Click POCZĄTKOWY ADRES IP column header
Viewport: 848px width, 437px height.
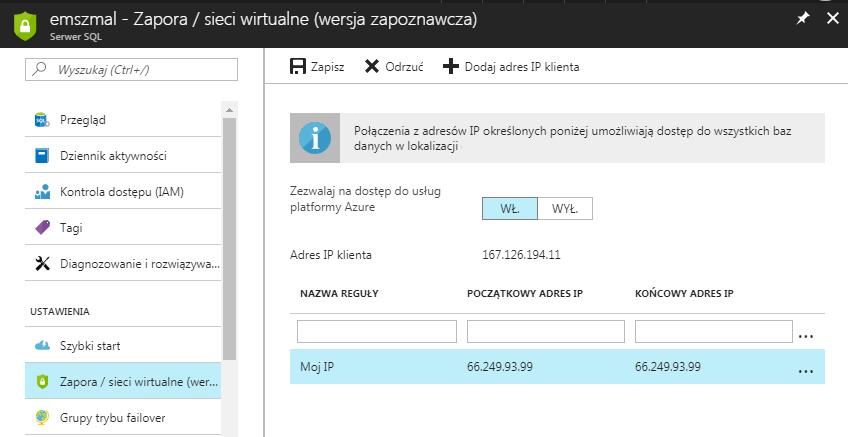tap(525, 294)
